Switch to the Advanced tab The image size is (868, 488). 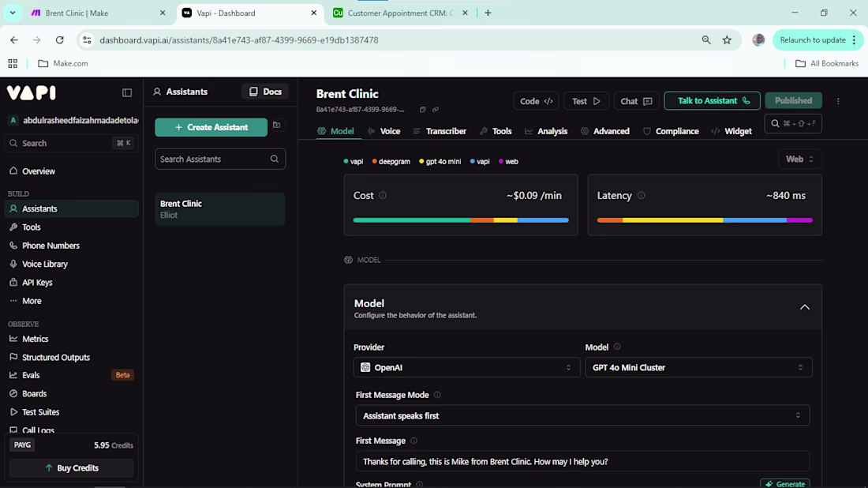pos(605,131)
